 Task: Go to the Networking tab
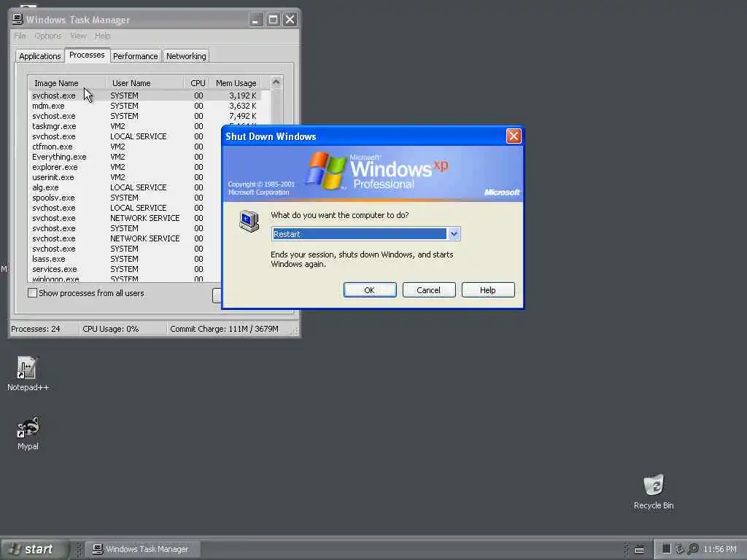click(x=186, y=56)
